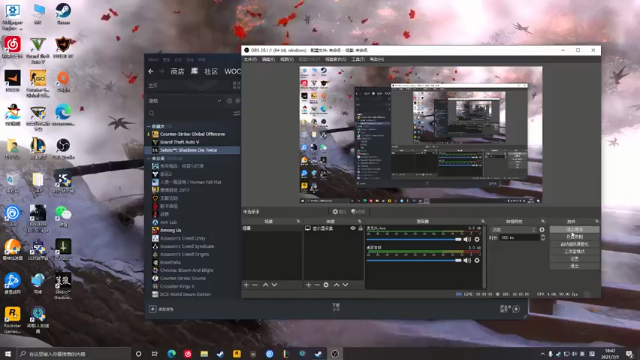Click the second mixer channel volume slider
Viewport: 640px width, 360px height.
coord(414,260)
